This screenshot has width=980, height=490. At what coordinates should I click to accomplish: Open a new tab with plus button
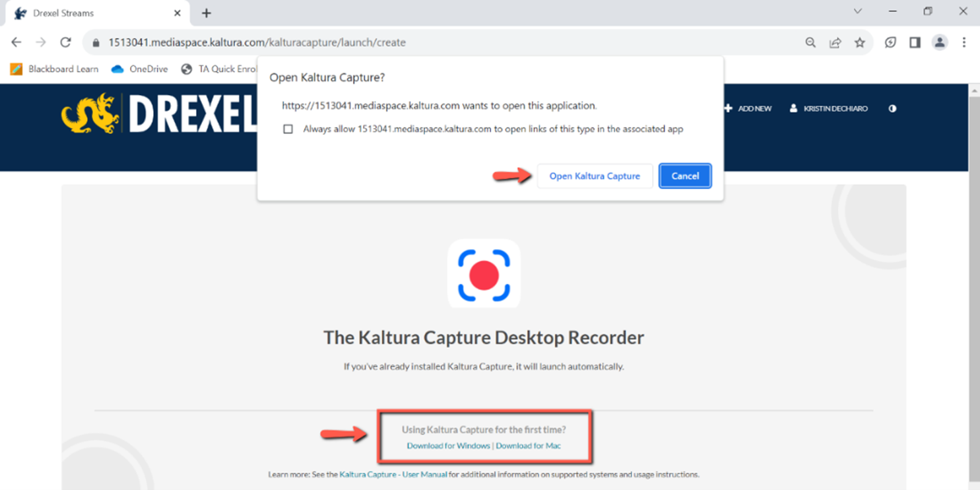tap(207, 13)
